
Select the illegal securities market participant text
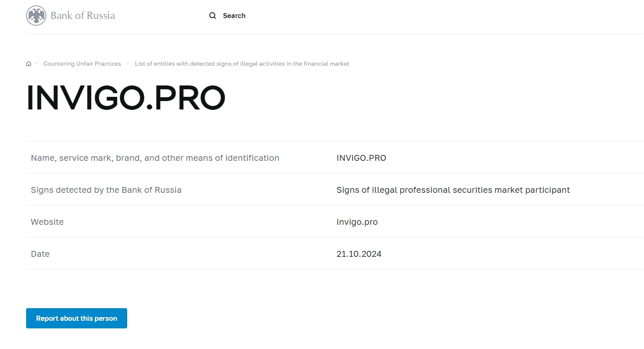453,190
